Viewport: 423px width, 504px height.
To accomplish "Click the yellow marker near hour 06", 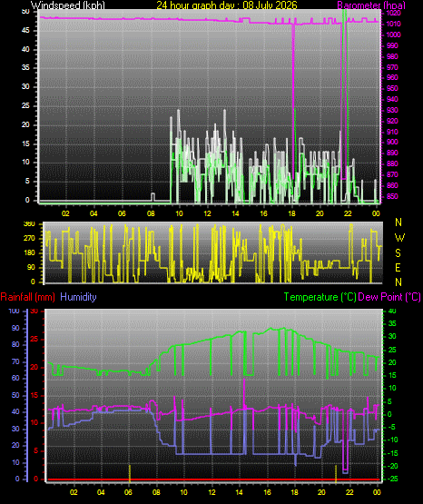I will click(130, 473).
